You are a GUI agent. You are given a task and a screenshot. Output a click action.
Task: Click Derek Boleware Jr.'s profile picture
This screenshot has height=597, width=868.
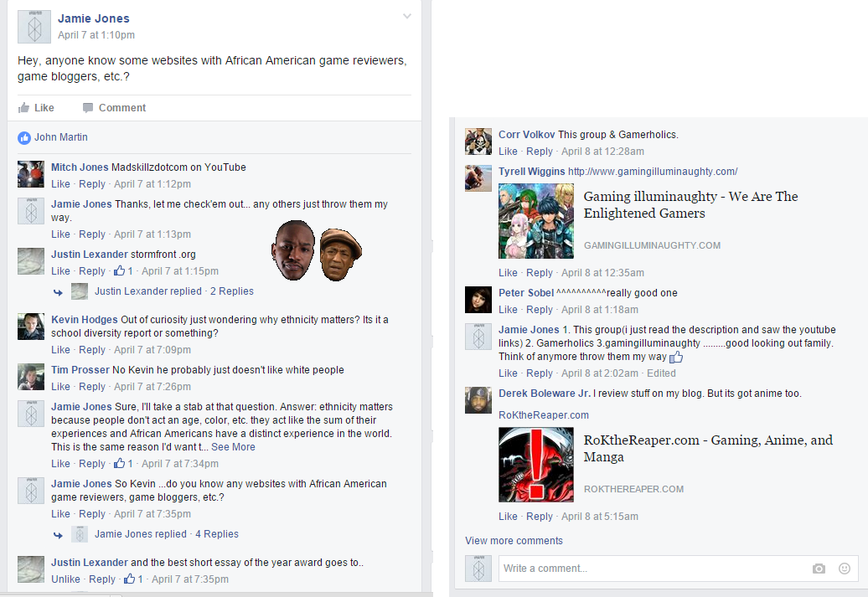point(478,400)
